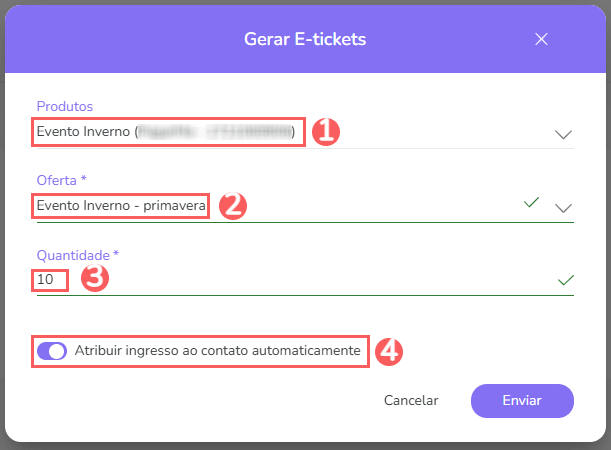Click the green checkmark in Quantidade field
The image size is (611, 450).
pyautogui.click(x=566, y=280)
